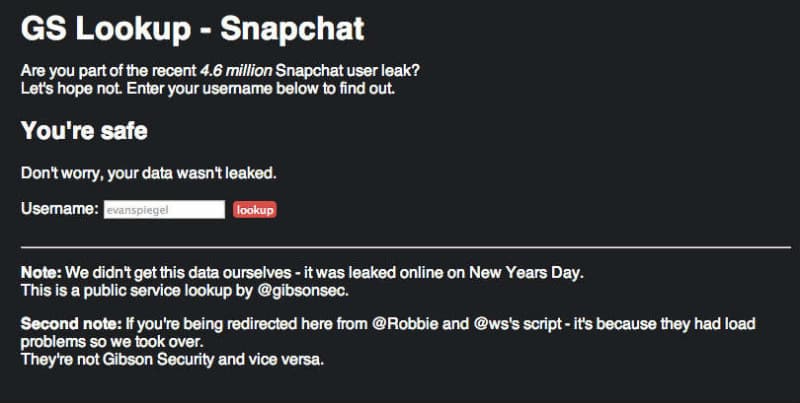Click the "They're not Gibson Security" line
800x403 pixels.
172,359
